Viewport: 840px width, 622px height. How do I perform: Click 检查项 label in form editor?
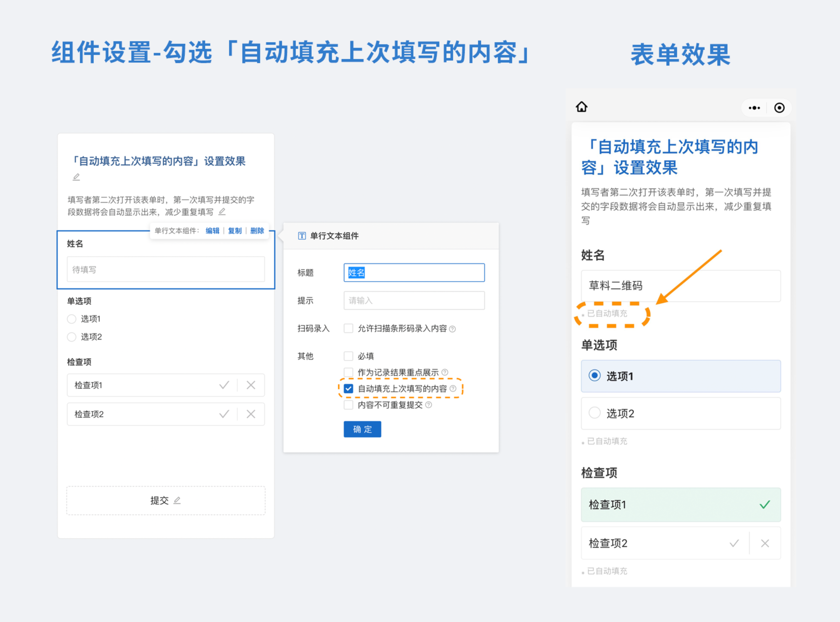coord(79,362)
